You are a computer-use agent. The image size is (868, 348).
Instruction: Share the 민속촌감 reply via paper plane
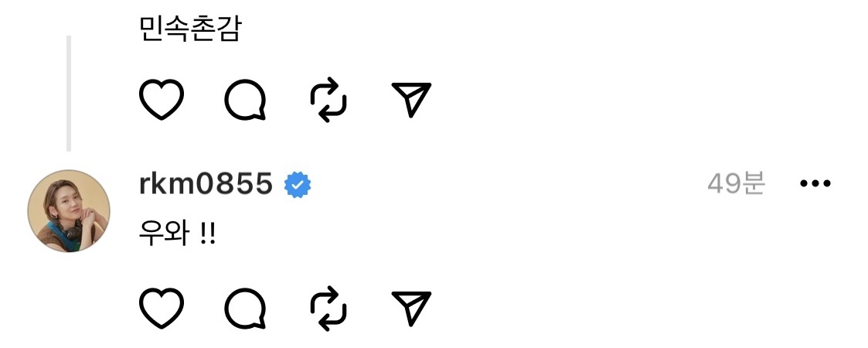click(411, 101)
